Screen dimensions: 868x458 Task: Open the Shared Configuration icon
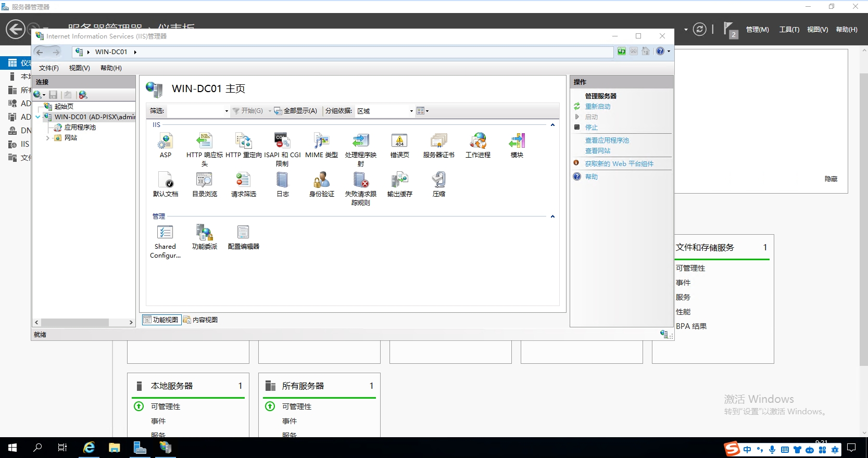[165, 233]
